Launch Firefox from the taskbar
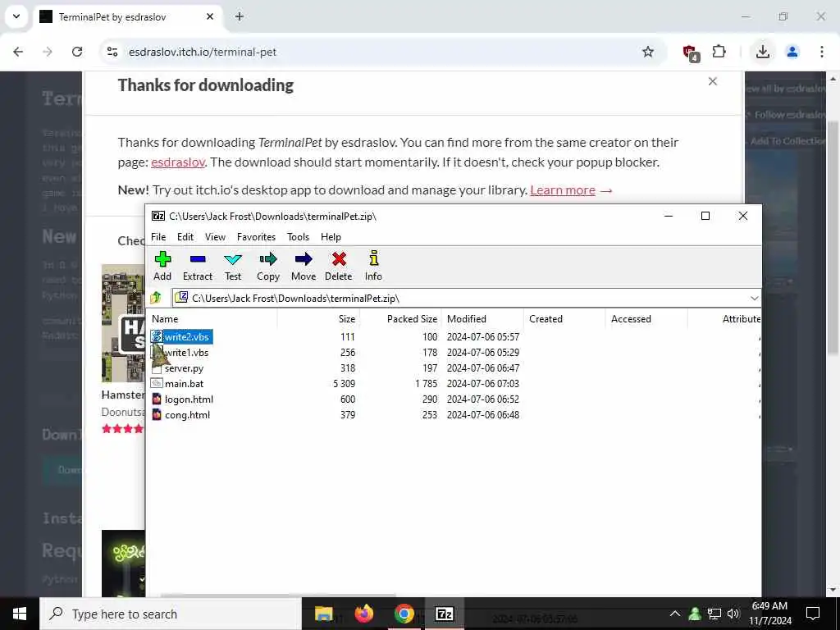The image size is (840, 630). pos(363,614)
